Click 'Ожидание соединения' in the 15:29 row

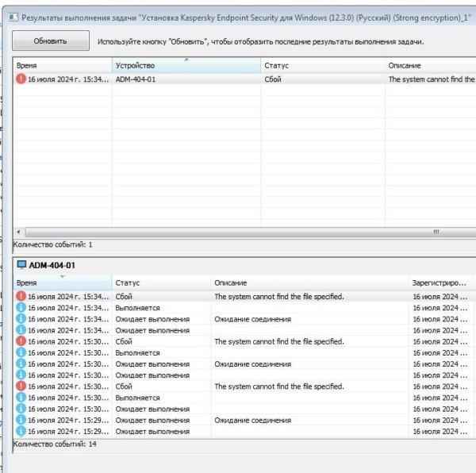tap(252, 420)
